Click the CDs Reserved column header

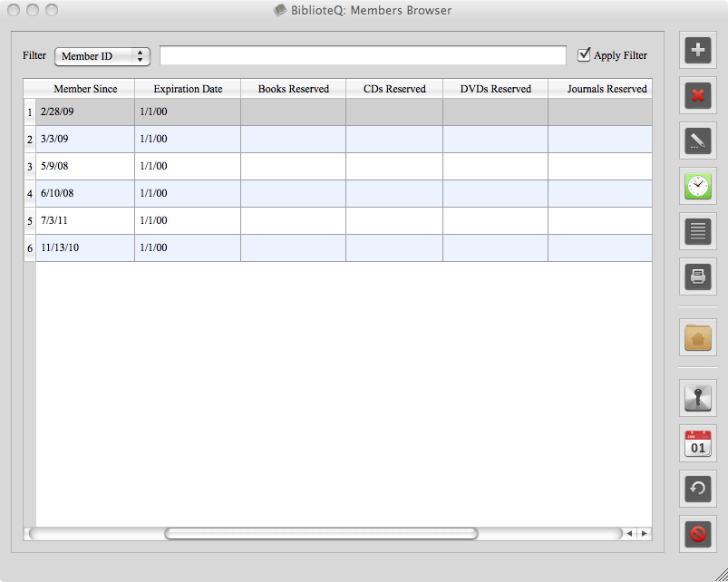coord(394,89)
